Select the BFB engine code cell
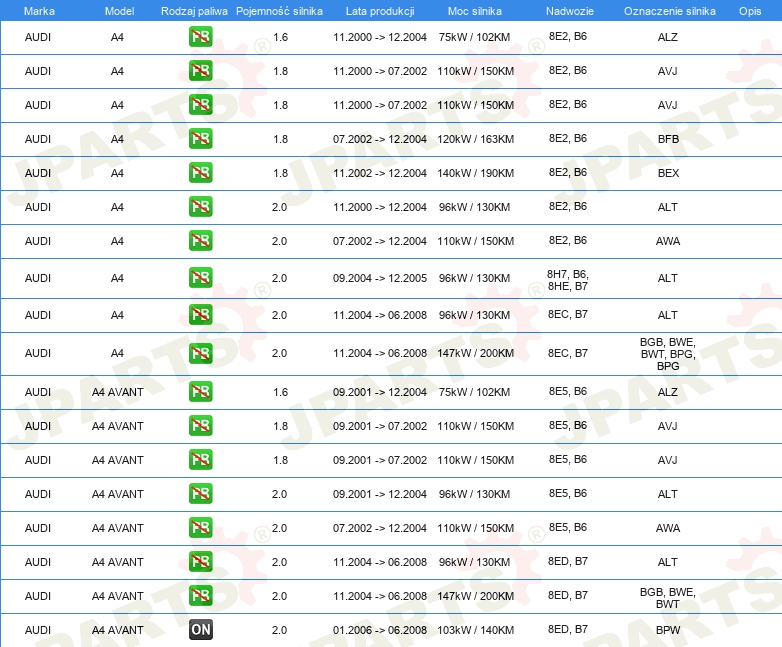 668,139
